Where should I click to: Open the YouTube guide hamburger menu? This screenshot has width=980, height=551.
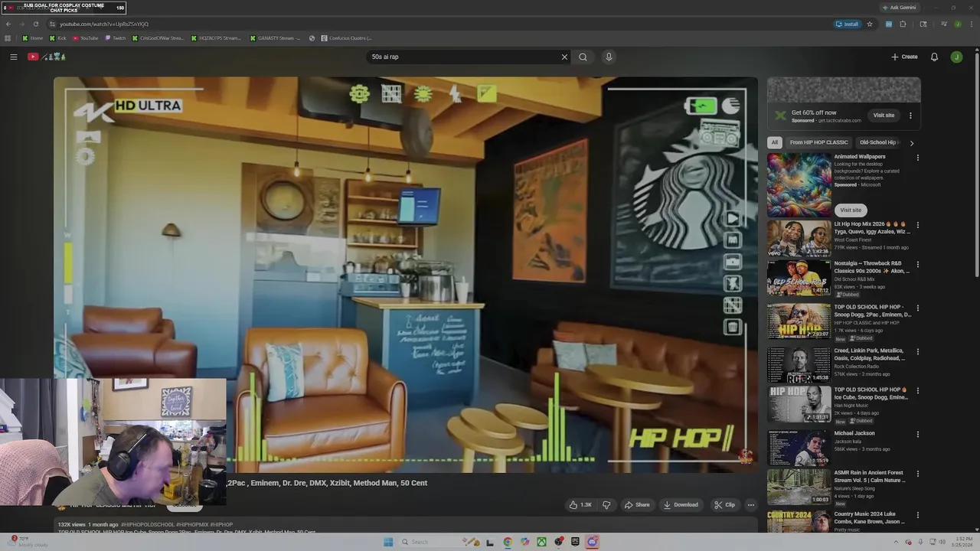[x=13, y=57]
